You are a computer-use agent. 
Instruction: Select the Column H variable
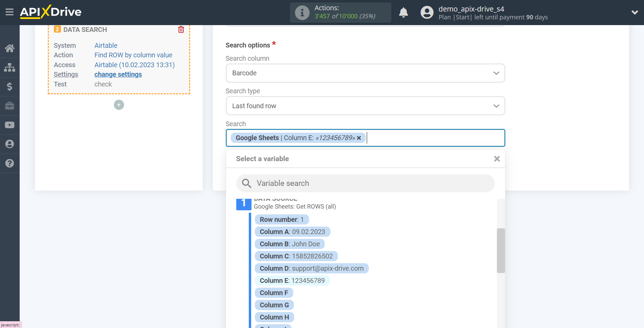[x=274, y=317]
